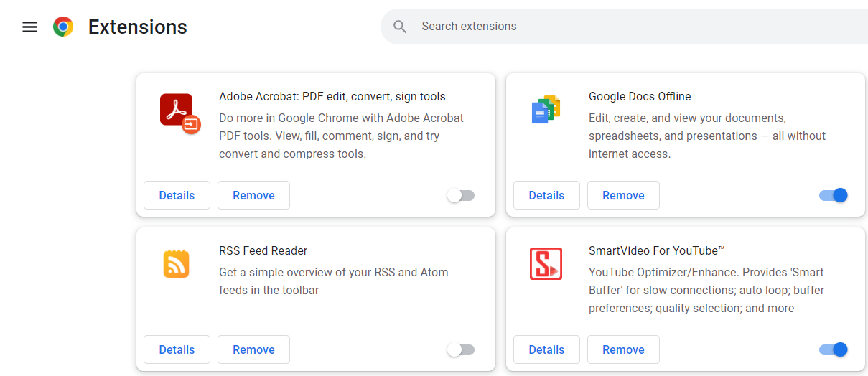Screen dimensions: 868x376
Task: Open the hamburger main menu
Action: tap(29, 27)
